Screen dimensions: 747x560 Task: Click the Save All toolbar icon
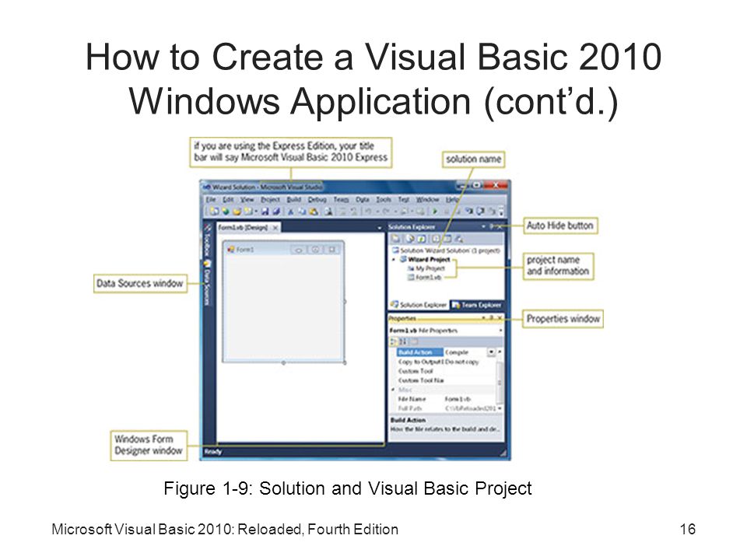click(275, 212)
